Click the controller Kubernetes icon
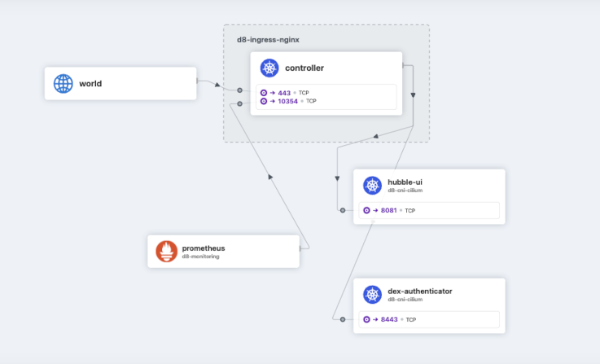Image resolution: width=600 pixels, height=364 pixels. 269,68
